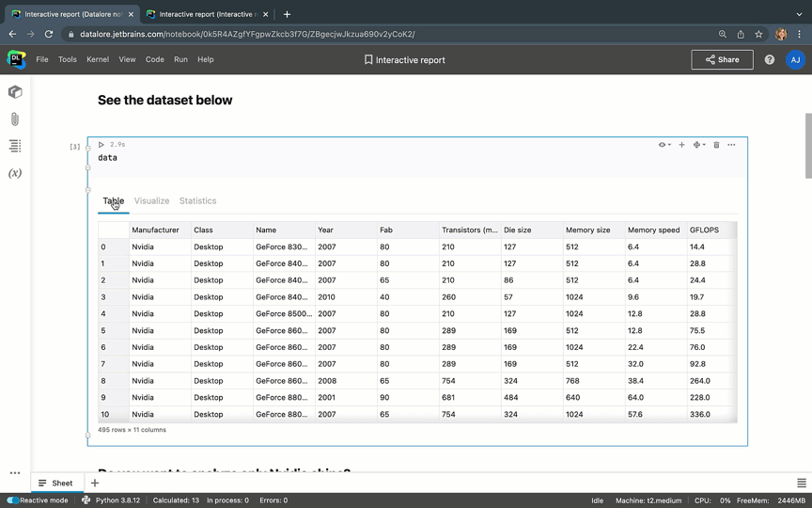This screenshot has height=508, width=812.
Task: Switch to the Statistics tab
Action: [197, 201]
